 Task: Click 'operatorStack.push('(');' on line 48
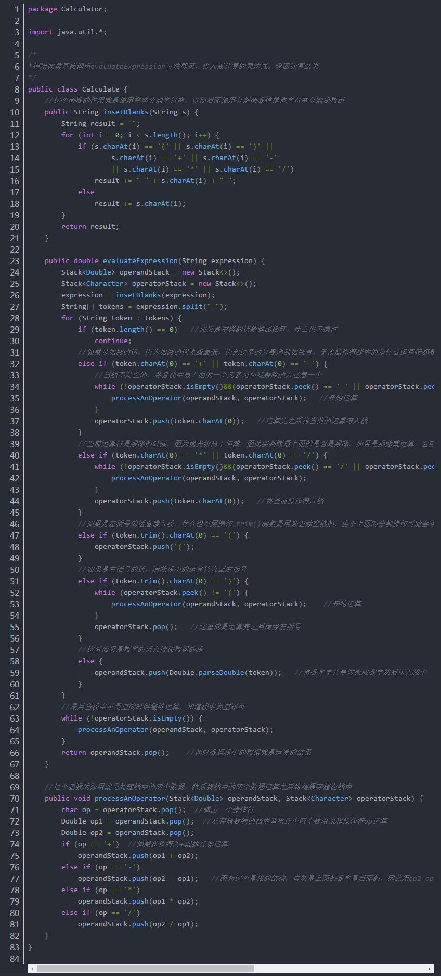(145, 546)
